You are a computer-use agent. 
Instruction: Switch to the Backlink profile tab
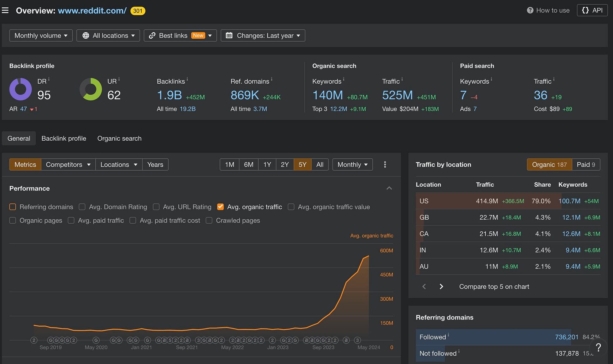(64, 138)
